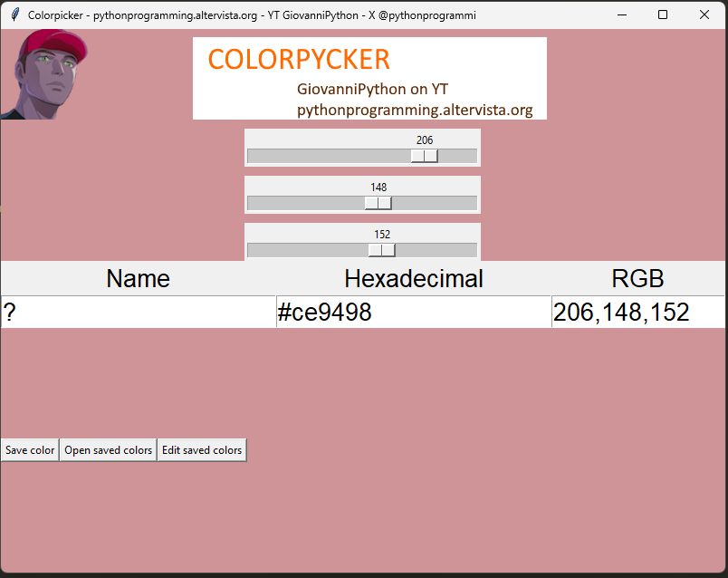Click the hexadecimal field #ce9498
The image size is (728, 578).
coord(414,312)
